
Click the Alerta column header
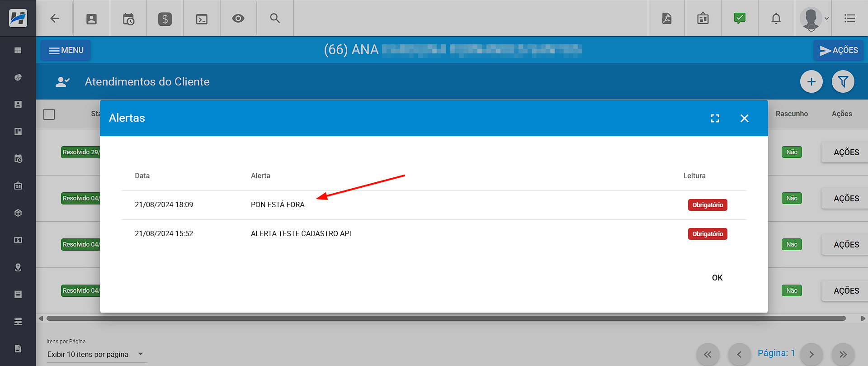click(x=260, y=176)
